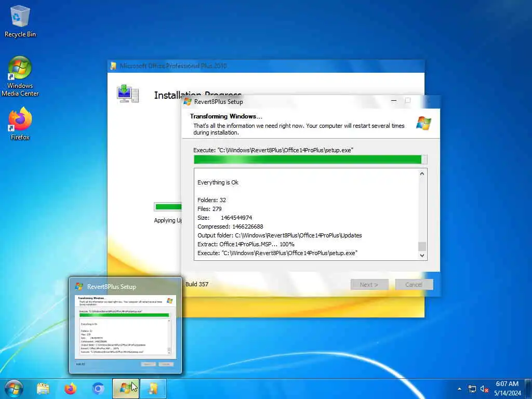Image resolution: width=532 pixels, height=399 pixels.
Task: Click the 'Folders: 32' log line
Action: [212, 200]
